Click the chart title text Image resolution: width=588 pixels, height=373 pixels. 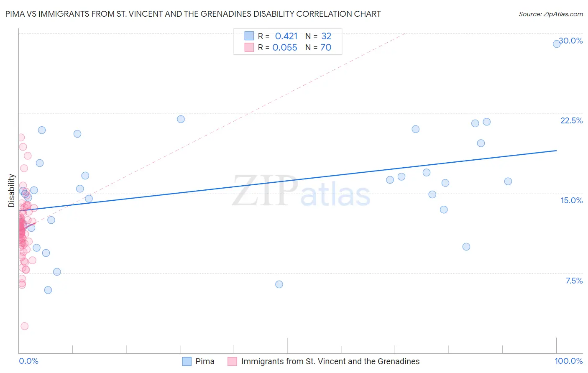pos(193,14)
